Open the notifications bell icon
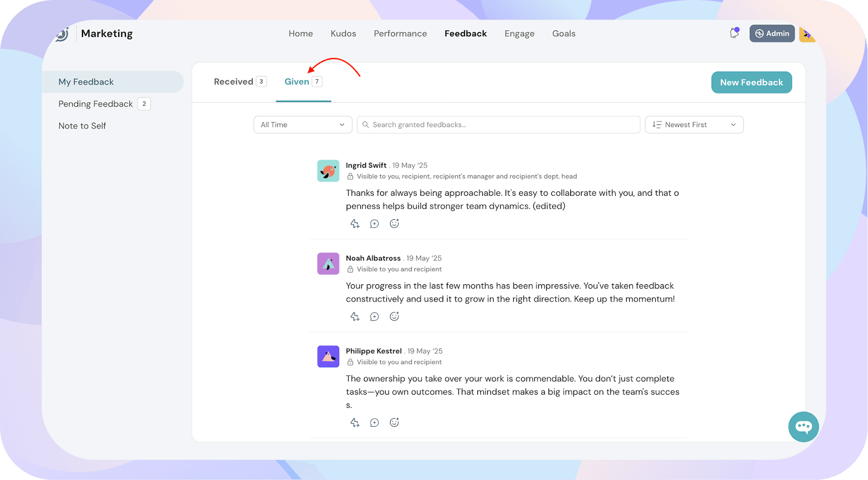The width and height of the screenshot is (868, 480). click(x=734, y=33)
